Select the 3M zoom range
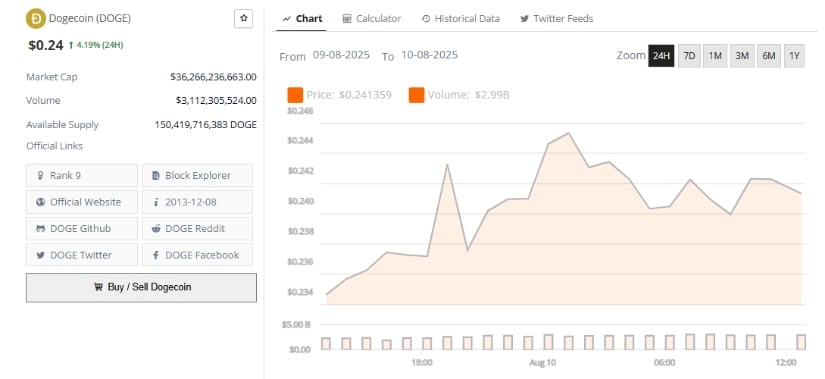 click(x=742, y=56)
